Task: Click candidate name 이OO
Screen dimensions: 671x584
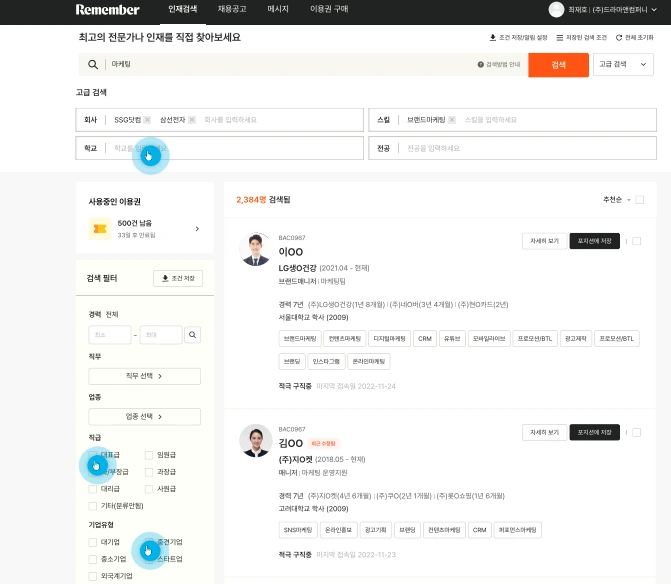Action: 291,252
